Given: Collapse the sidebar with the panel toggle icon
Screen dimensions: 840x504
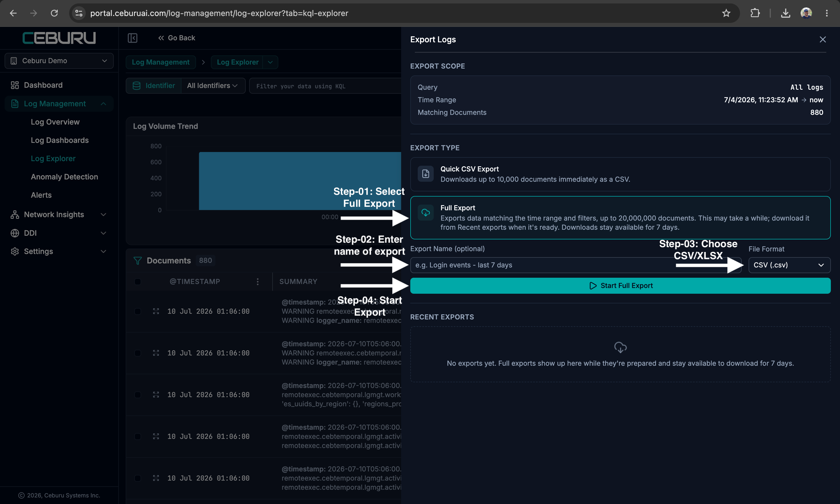Looking at the screenshot, I should (x=132, y=38).
